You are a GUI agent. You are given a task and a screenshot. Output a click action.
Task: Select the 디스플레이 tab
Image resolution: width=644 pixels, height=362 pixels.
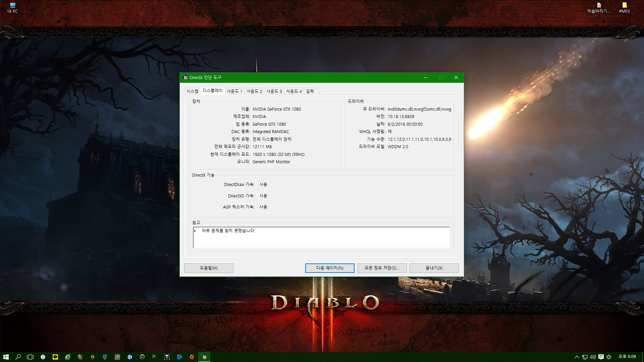(213, 90)
